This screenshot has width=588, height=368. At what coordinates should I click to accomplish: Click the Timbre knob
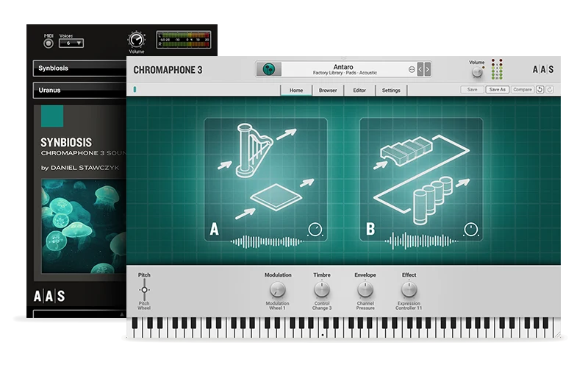coord(322,289)
